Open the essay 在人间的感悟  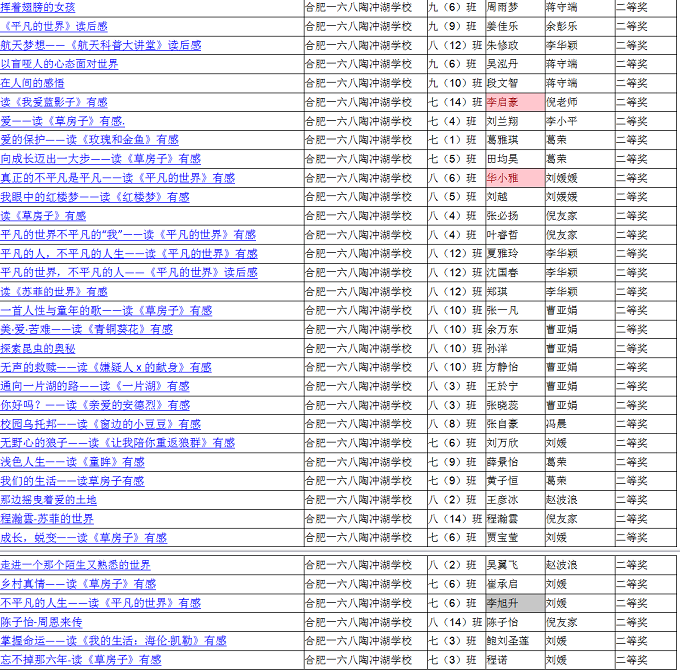[46, 83]
